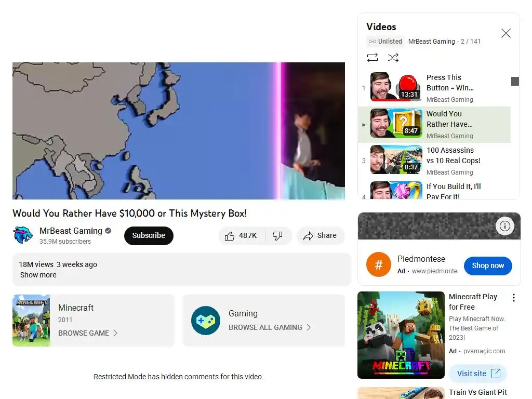Click the Gaming category label
The width and height of the screenshot is (532, 399).
(x=243, y=313)
